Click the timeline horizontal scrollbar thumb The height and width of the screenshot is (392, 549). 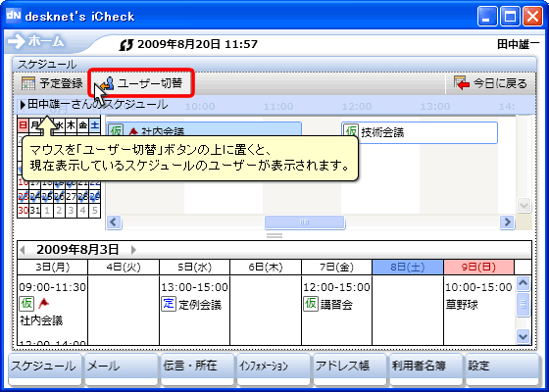(305, 221)
